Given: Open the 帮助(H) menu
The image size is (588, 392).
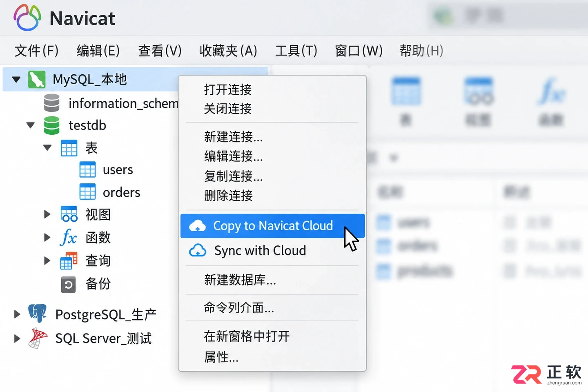Looking at the screenshot, I should (421, 51).
